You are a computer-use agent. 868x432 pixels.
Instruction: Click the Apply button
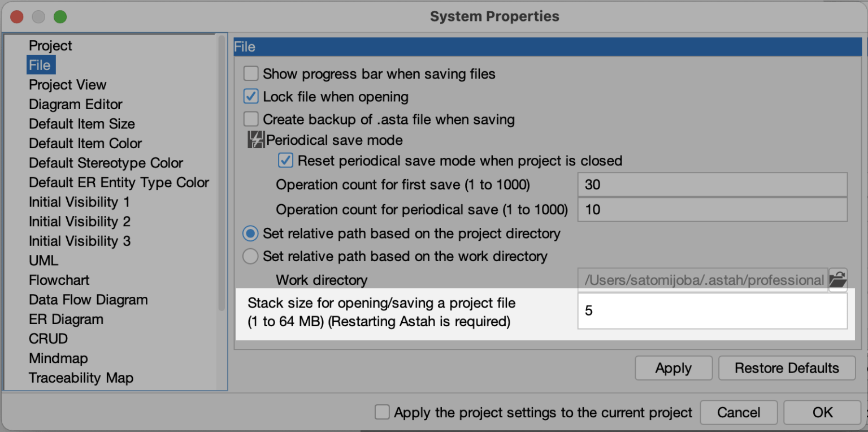point(673,368)
